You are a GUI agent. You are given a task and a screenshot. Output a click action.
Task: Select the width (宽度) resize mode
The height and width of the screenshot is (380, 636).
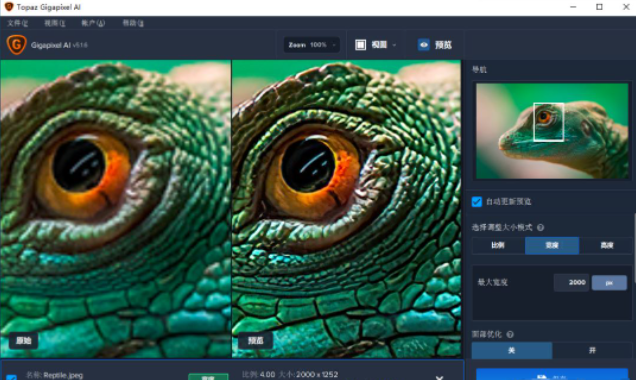(552, 245)
